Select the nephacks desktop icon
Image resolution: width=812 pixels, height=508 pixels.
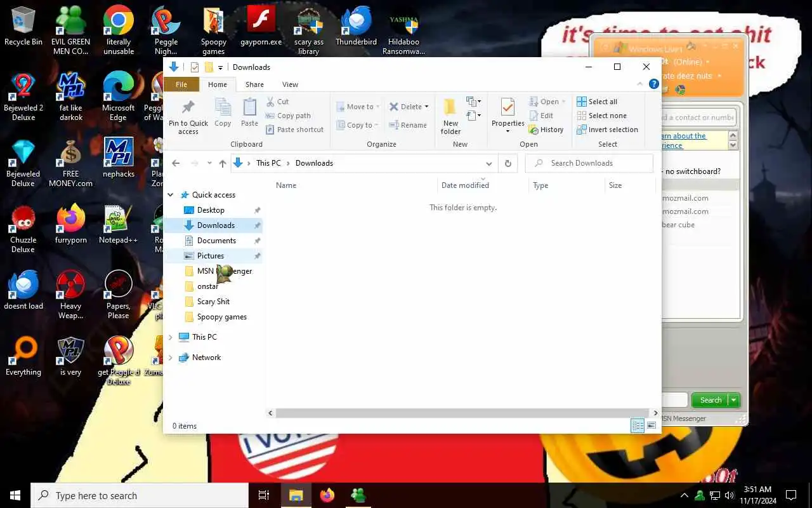(118, 157)
